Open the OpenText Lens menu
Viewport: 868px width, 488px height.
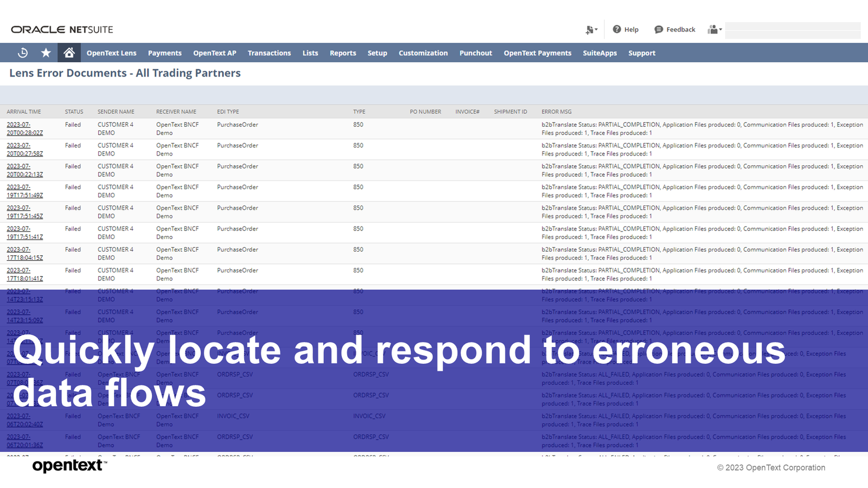tap(111, 53)
